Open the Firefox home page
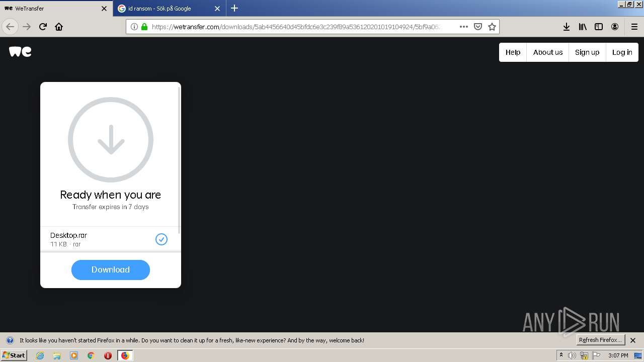The height and width of the screenshot is (362, 644). [59, 27]
